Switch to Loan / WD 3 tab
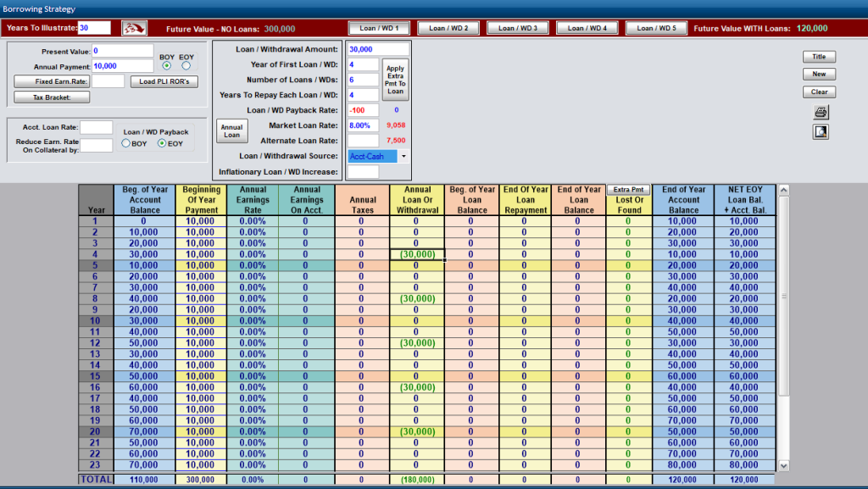Viewport: 868px width, 489px height. [x=518, y=28]
